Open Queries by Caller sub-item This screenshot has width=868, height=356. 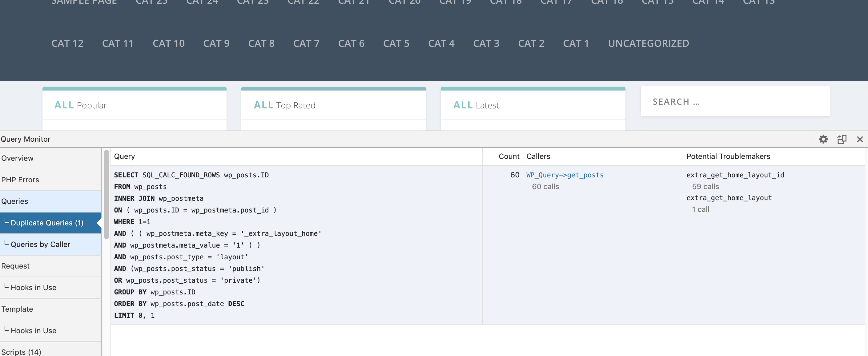(x=40, y=245)
